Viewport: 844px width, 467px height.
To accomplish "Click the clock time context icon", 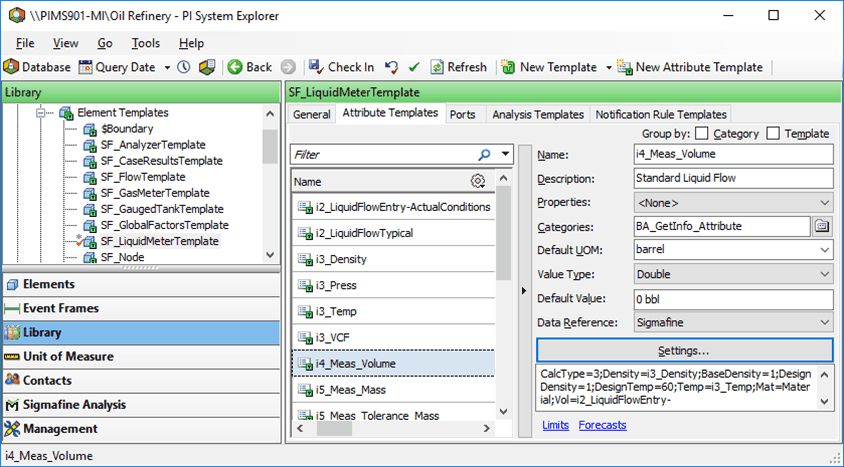I will (184, 67).
